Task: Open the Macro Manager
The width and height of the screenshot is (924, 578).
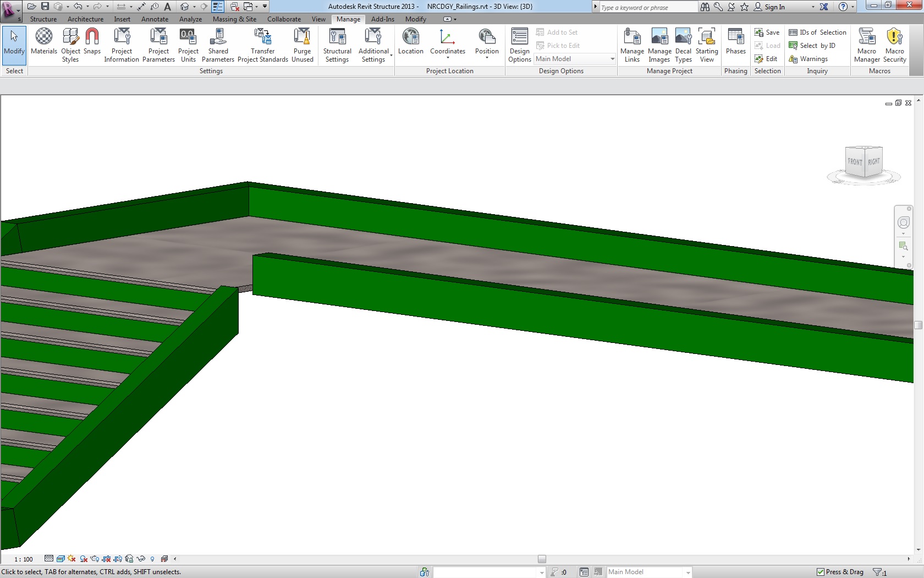Action: pos(867,44)
